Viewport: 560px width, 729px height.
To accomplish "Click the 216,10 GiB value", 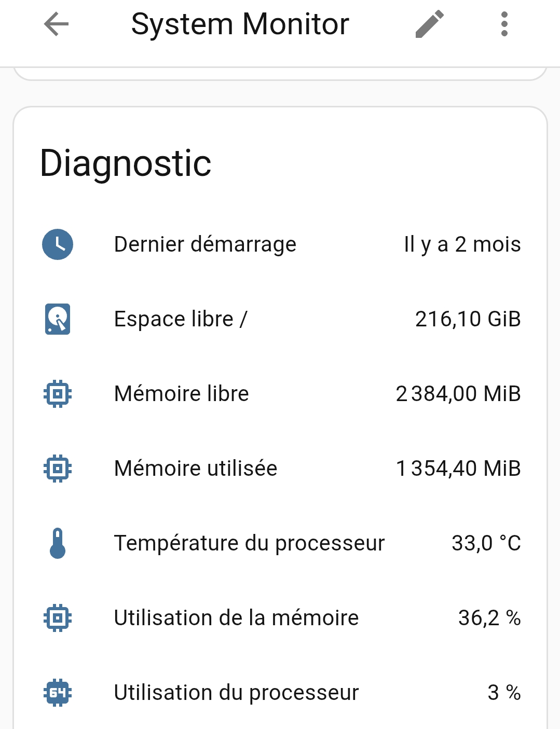I will 468,319.
